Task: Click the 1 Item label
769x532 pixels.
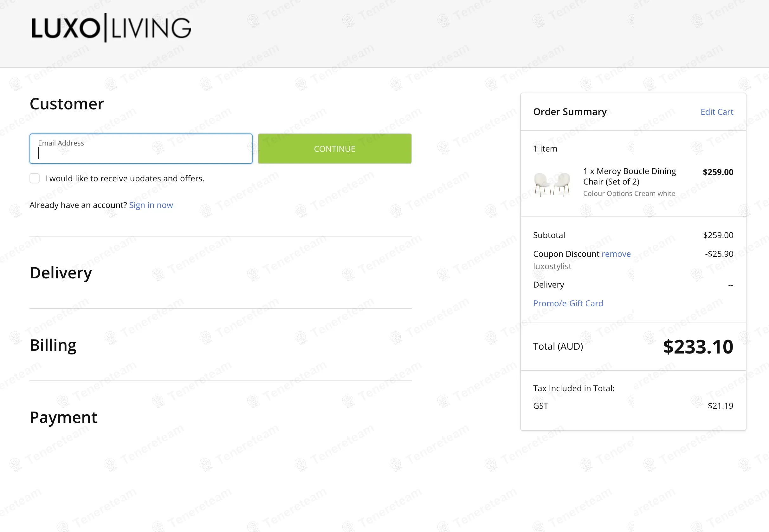Action: [x=545, y=149]
